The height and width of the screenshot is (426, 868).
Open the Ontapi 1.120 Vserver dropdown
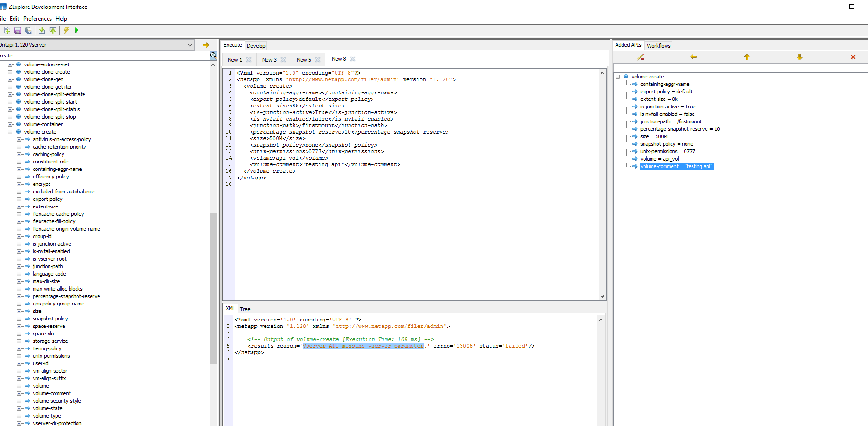click(190, 45)
